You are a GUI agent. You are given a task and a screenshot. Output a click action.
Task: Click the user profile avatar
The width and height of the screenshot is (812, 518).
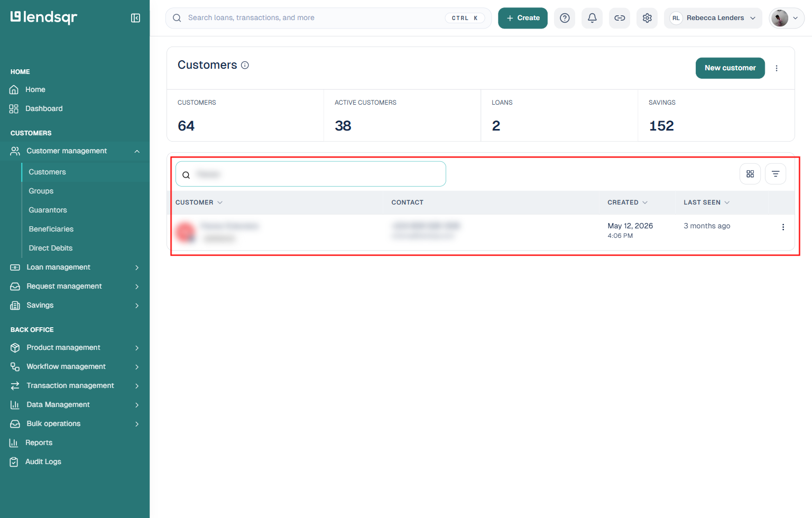point(780,18)
